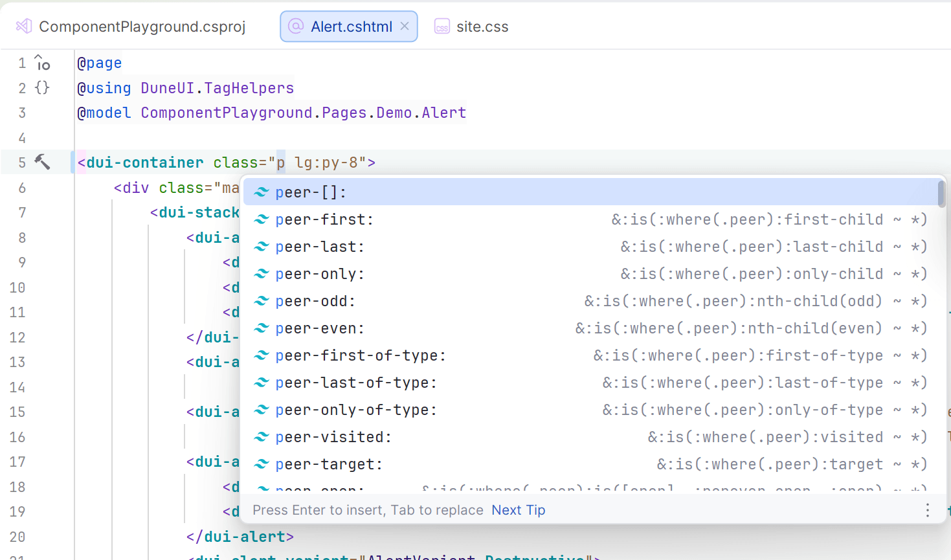
Task: Switch to the ComponentPlayground.csproj tab
Action: (x=142, y=26)
